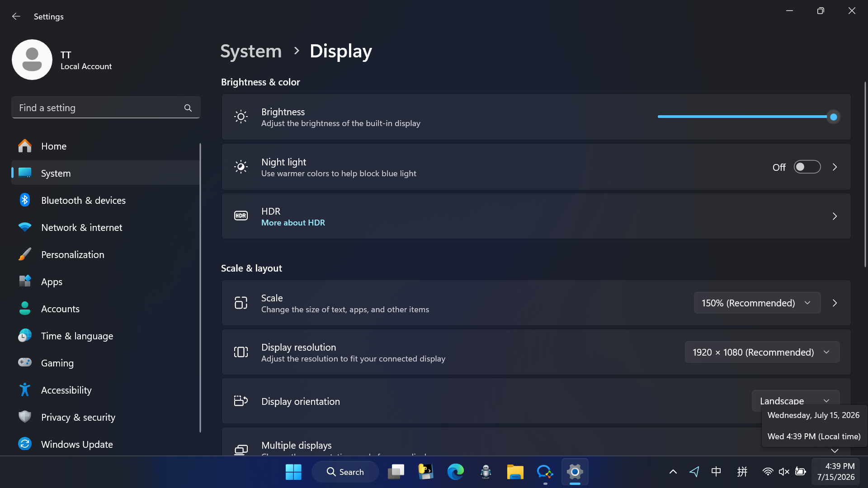Screen dimensions: 868x488
Task: Click the Chinese input mode indicator
Action: tap(716, 472)
